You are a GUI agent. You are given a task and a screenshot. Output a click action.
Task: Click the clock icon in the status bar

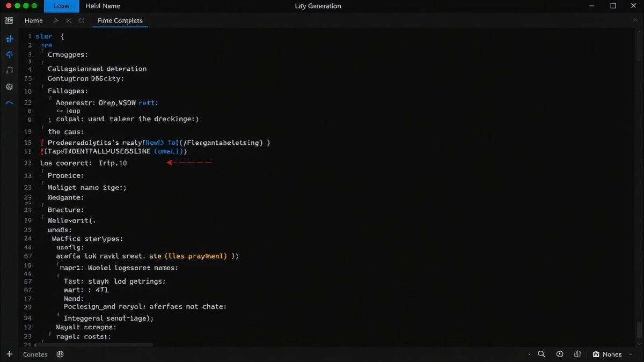560,354
